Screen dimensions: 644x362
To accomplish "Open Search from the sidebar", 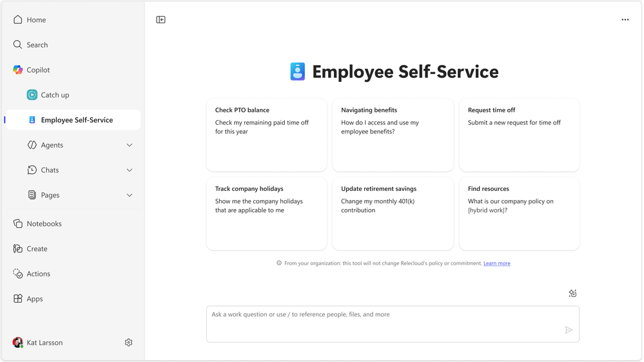I will coord(37,45).
